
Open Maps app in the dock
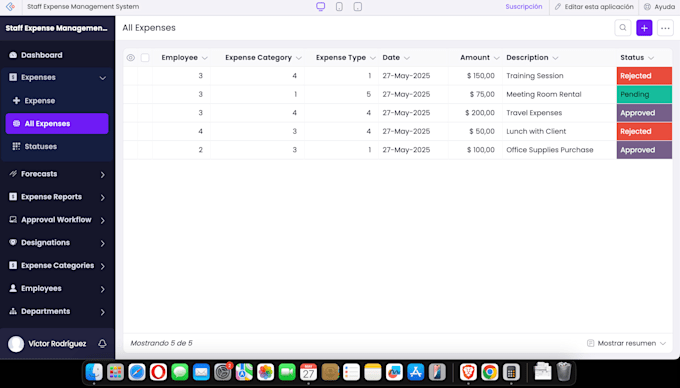pos(244,372)
